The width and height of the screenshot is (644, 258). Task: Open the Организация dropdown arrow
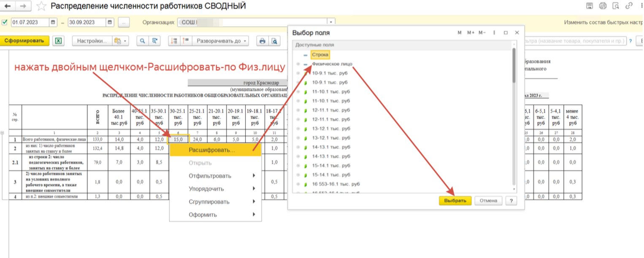click(x=331, y=22)
